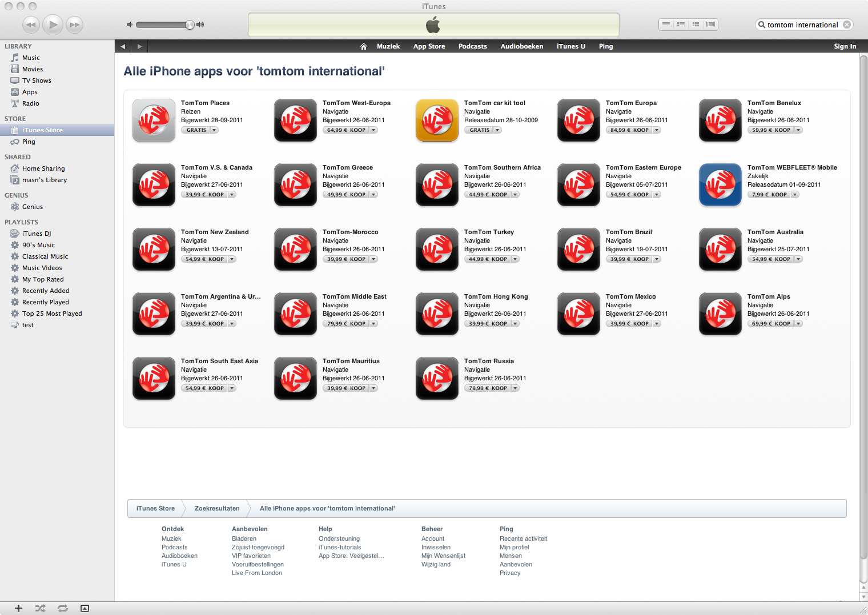Open the TomTom Europa app icon
Viewport: 868px width, 615px height.
pyautogui.click(x=578, y=120)
